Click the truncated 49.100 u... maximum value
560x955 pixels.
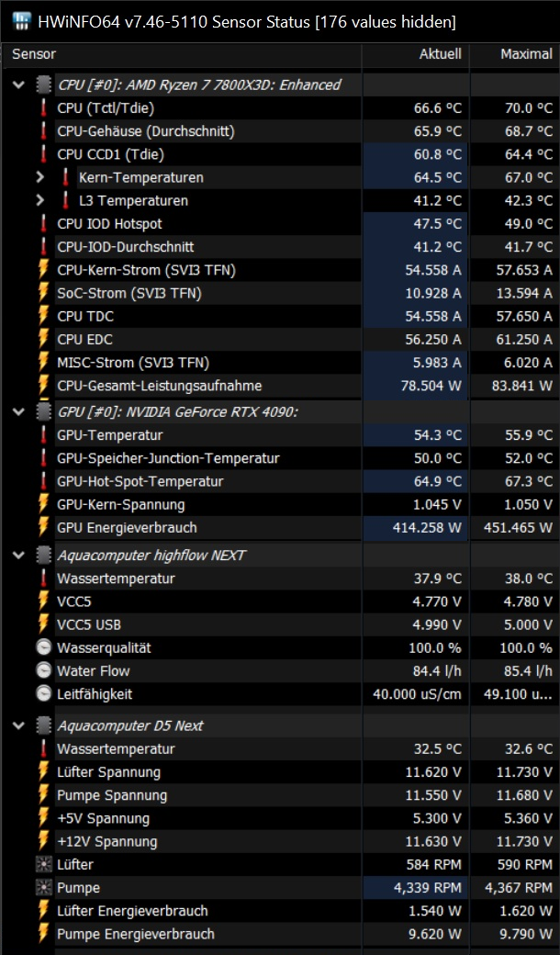point(518,693)
